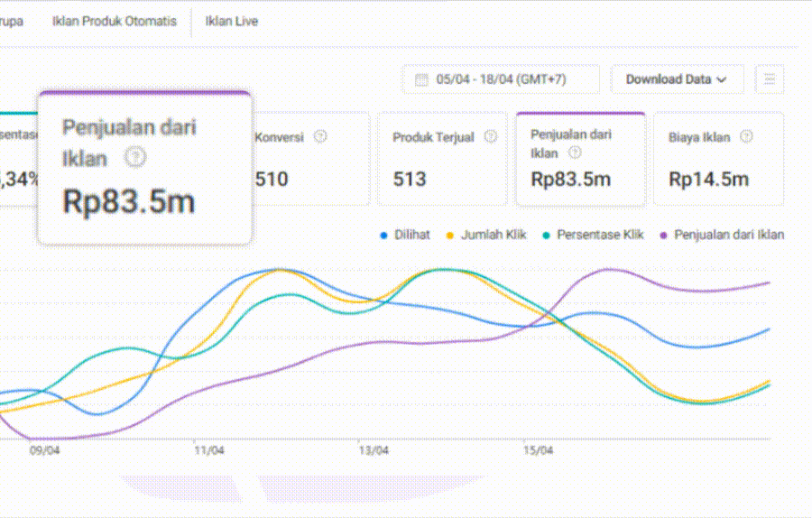The image size is (812, 518).
Task: Toggle the Dilihat legend series
Action: point(405,235)
